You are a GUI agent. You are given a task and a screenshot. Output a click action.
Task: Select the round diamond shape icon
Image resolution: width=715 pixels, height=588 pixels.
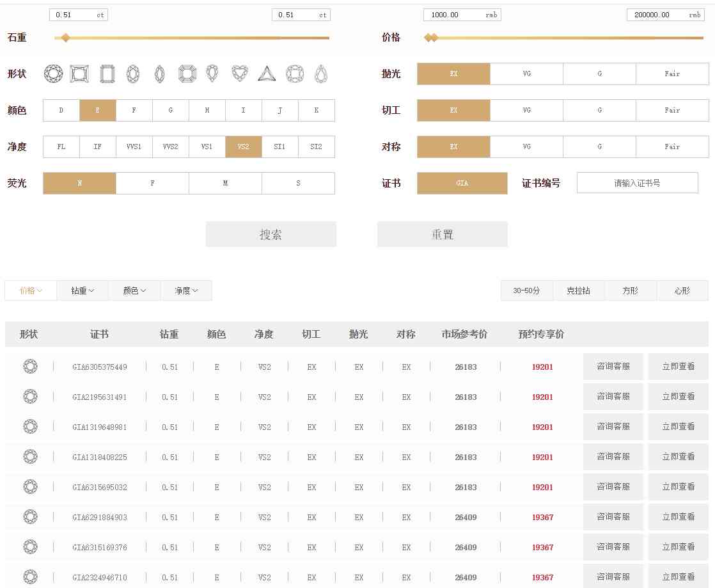[x=53, y=74]
